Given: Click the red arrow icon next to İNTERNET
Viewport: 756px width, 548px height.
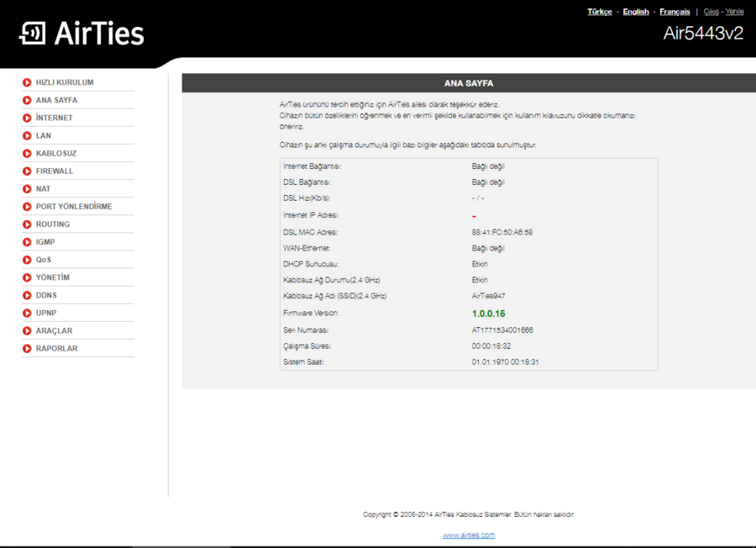Looking at the screenshot, I should click(x=28, y=118).
